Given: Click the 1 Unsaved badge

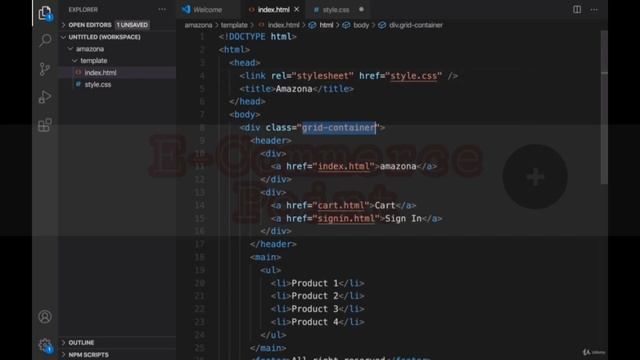Looking at the screenshot, I should pyautogui.click(x=132, y=25).
